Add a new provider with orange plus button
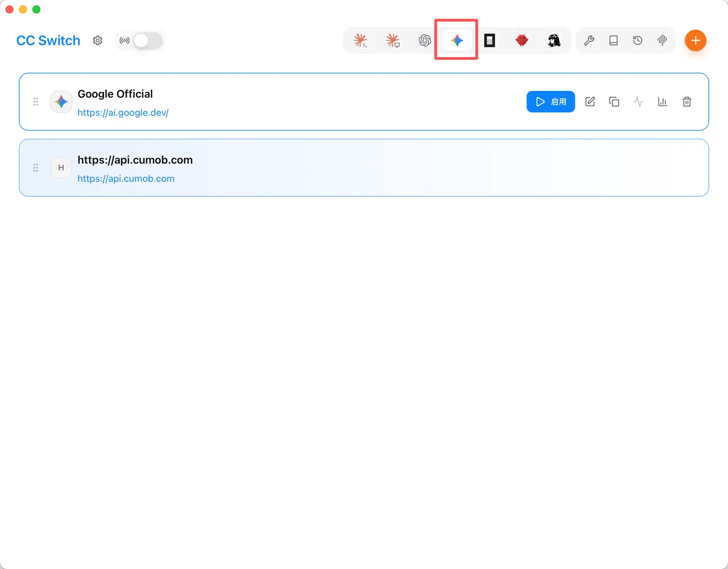This screenshot has height=569, width=728. [x=695, y=41]
